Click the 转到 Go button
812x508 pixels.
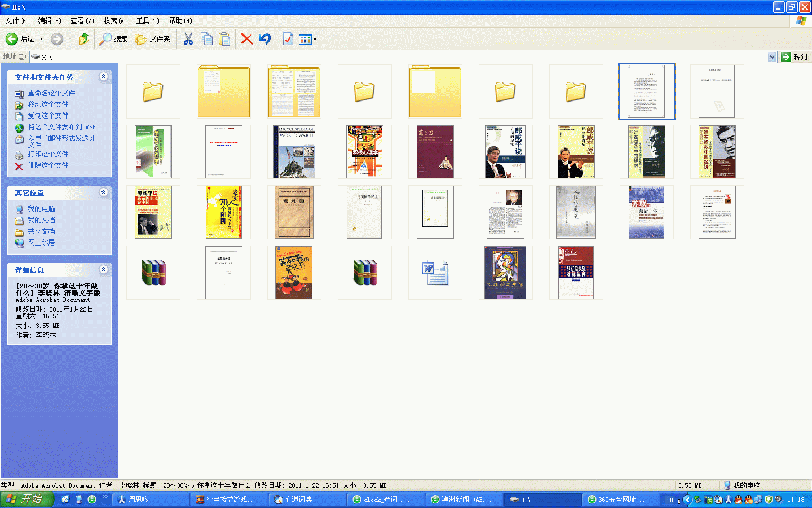pyautogui.click(x=795, y=57)
